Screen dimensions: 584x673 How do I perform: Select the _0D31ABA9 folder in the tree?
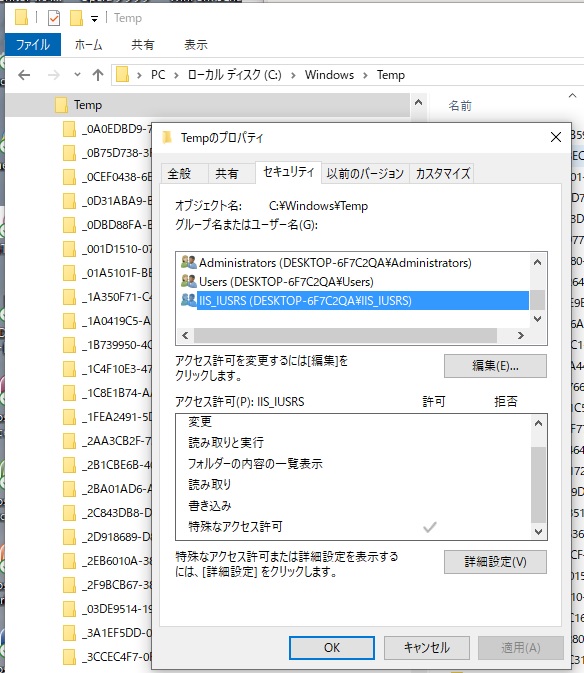point(107,201)
